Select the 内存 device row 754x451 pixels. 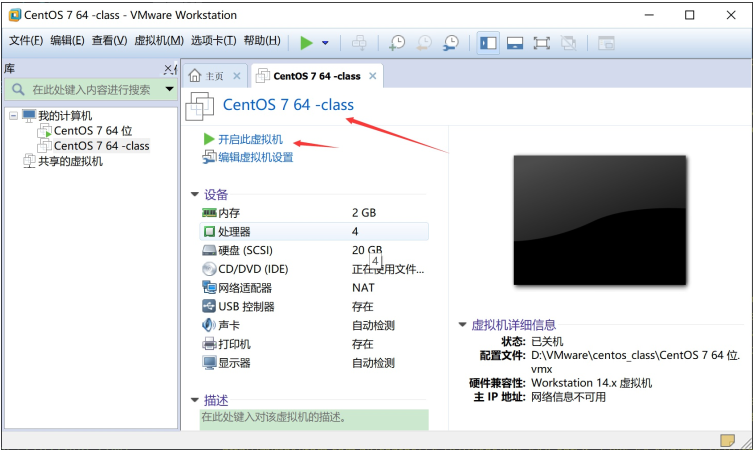[314, 213]
